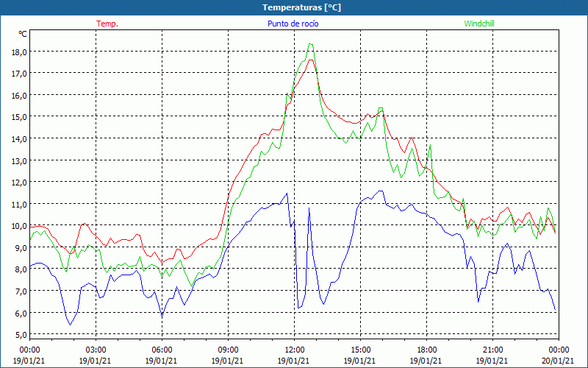Image resolution: width=588 pixels, height=368 pixels.
Task: Click the 03:00 time axis label
Action: [x=96, y=350]
